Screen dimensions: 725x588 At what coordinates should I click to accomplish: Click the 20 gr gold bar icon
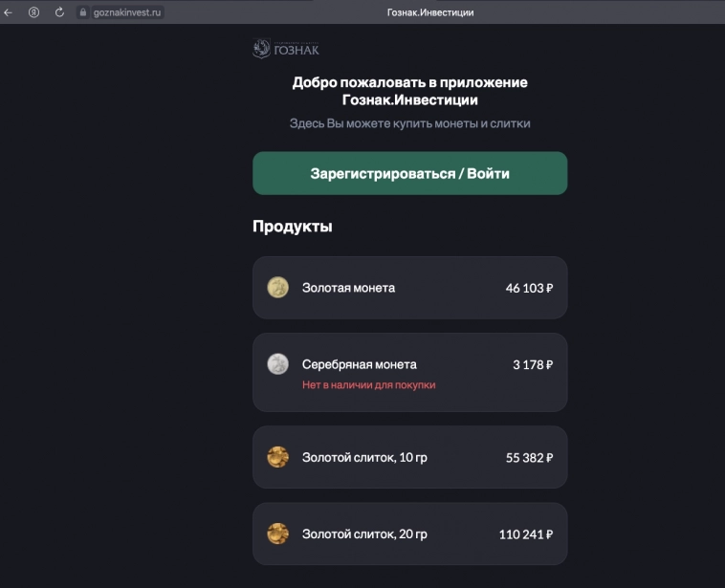point(277,533)
